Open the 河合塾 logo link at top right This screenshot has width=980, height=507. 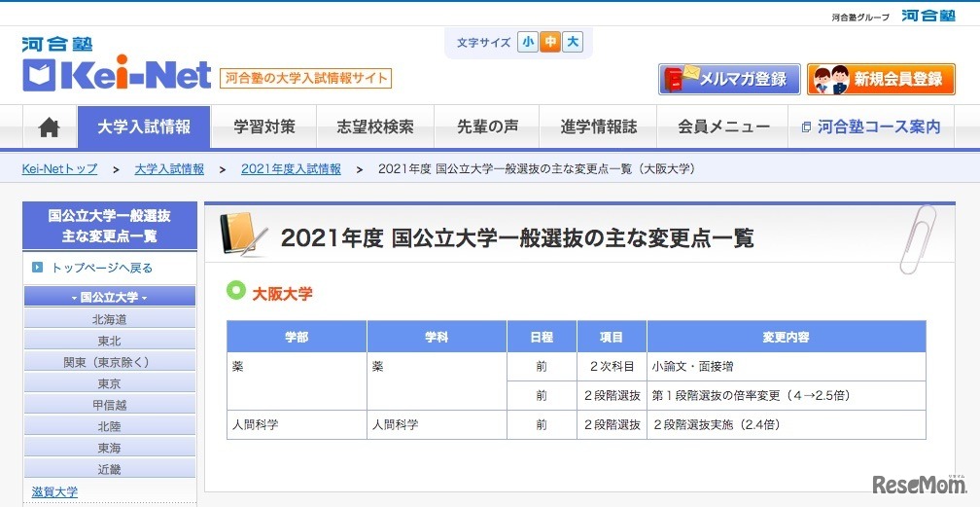[928, 16]
